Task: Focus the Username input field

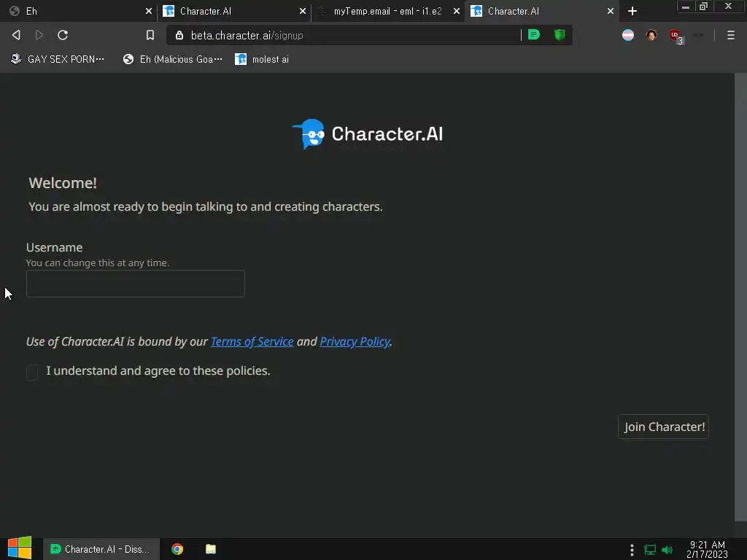Action: (x=135, y=284)
